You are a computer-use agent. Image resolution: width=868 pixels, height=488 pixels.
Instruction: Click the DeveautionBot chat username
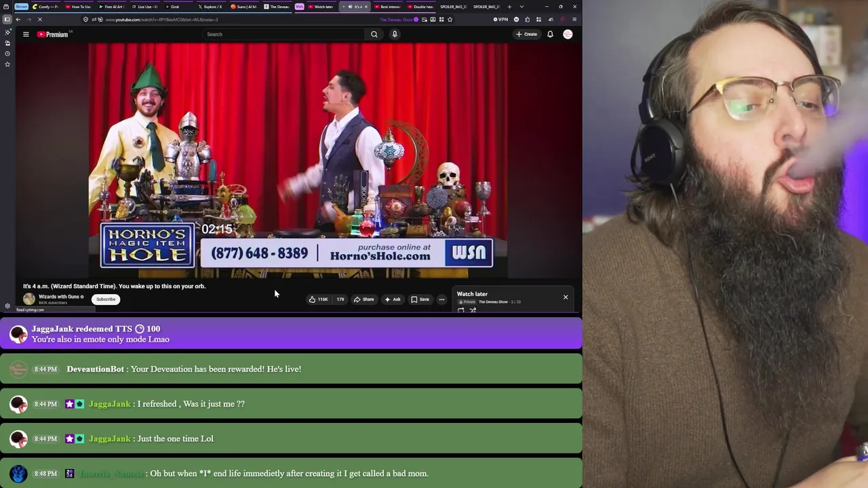pyautogui.click(x=95, y=369)
